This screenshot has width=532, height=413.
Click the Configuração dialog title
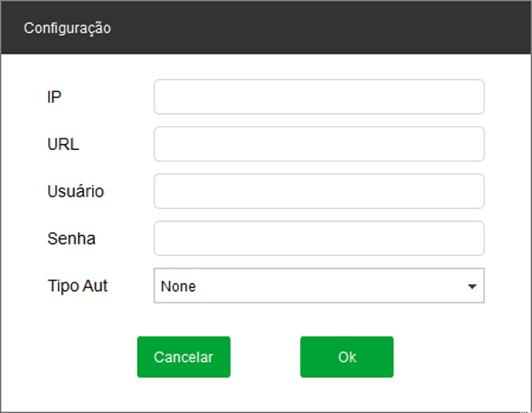[68, 28]
